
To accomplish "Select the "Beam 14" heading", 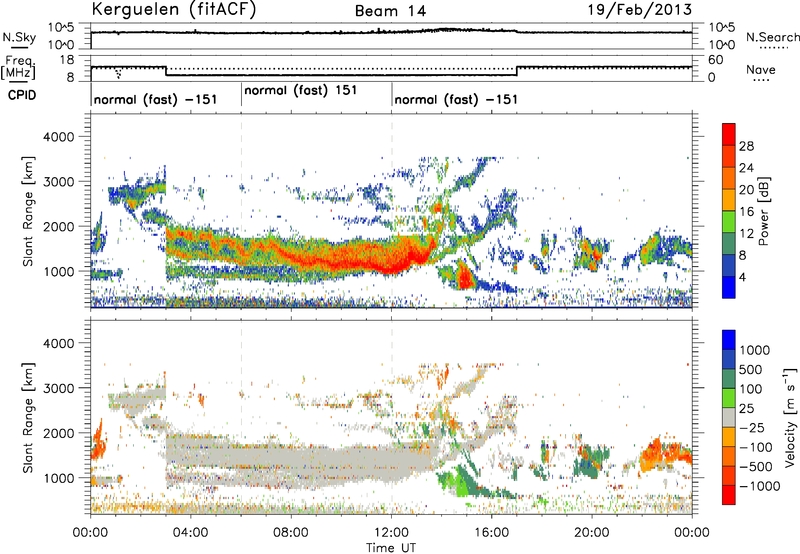I will 390,11.
